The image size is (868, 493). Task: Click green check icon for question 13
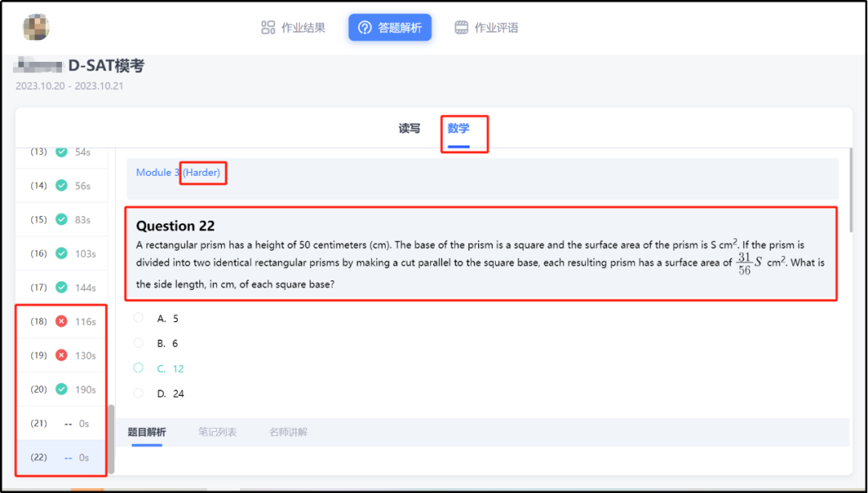click(61, 152)
